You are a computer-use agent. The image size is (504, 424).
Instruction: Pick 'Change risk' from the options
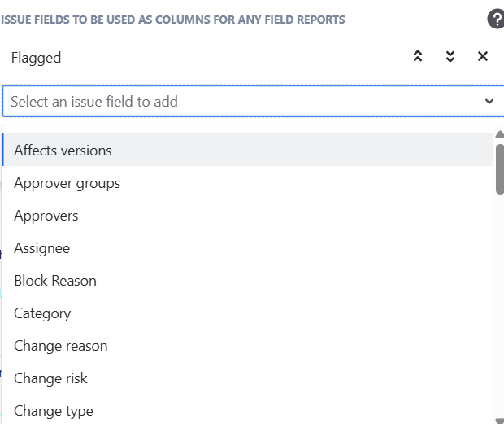tap(50, 378)
